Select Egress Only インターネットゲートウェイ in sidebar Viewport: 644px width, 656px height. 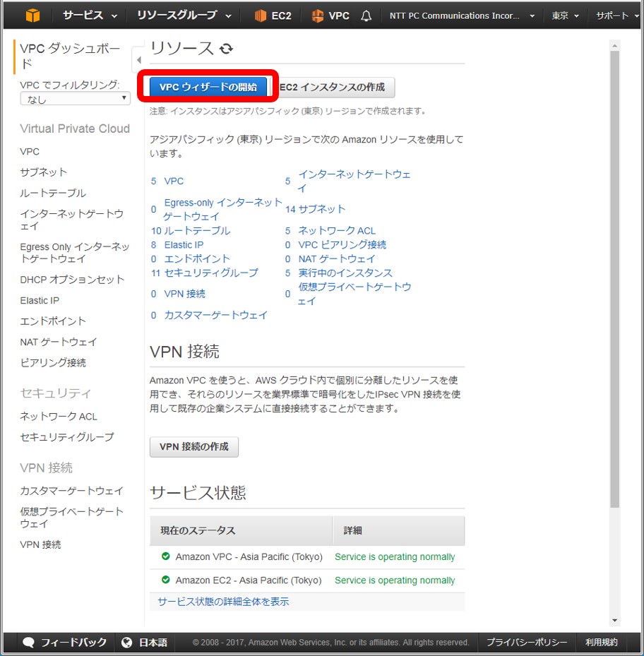pos(74,253)
